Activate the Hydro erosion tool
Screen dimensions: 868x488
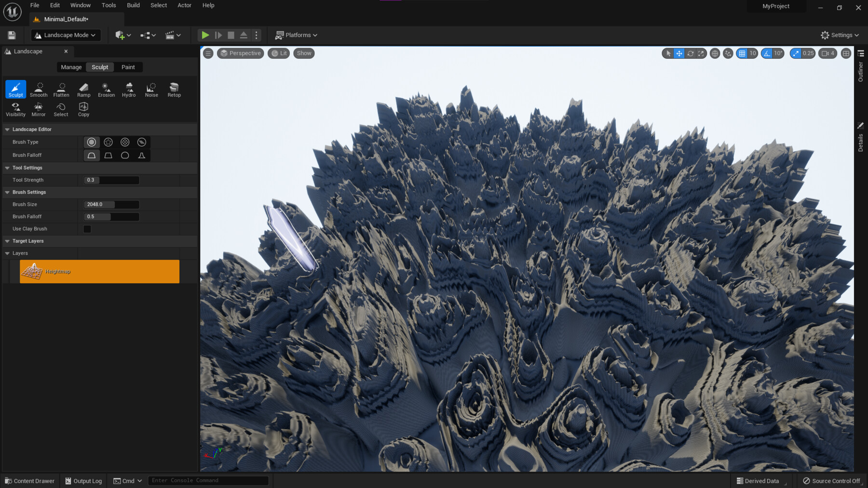(129, 90)
